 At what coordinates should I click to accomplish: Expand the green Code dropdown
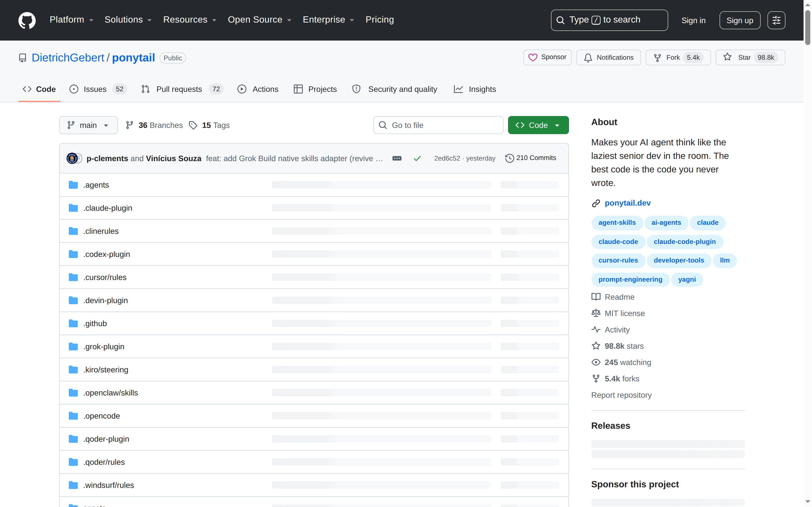538,125
